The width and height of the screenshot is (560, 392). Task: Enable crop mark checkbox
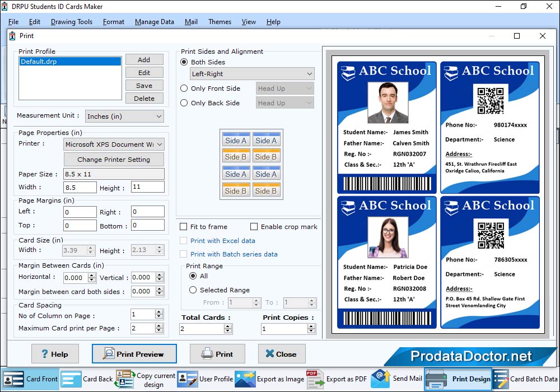tap(254, 227)
